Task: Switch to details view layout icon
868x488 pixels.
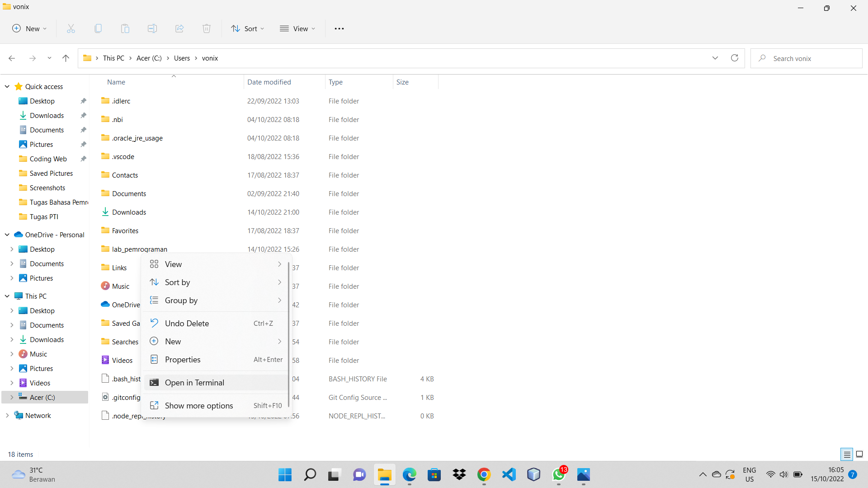Action: (847, 454)
